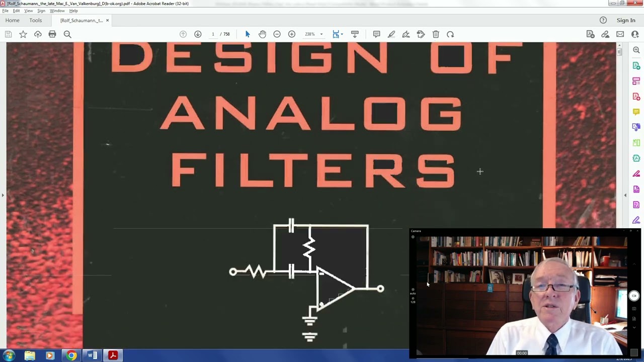Click the trash delete icon
Viewport: 644px width, 362px height.
pyautogui.click(x=436, y=34)
